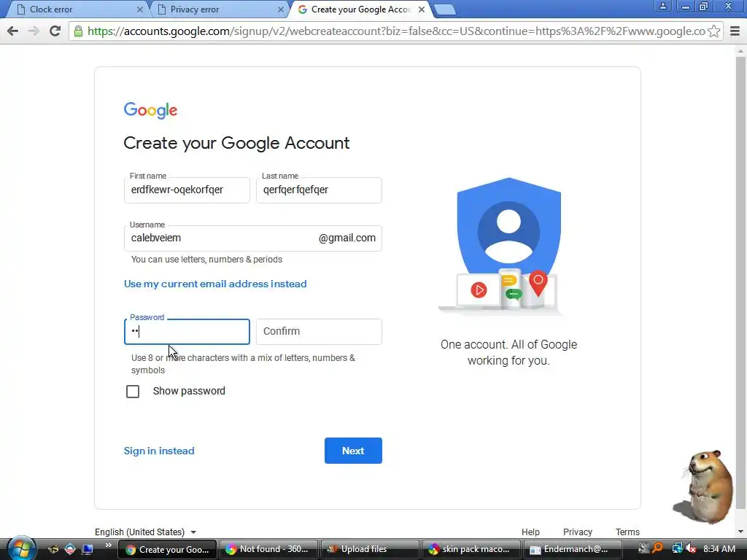
Task: Click the monitor icon in quick launch
Action: [x=88, y=549]
